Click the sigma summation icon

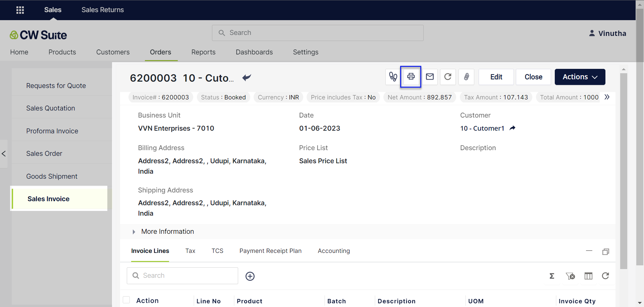pyautogui.click(x=552, y=276)
